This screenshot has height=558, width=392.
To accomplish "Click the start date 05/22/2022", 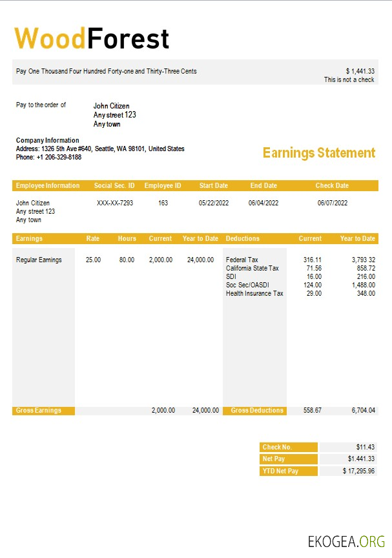I will pos(214,203).
